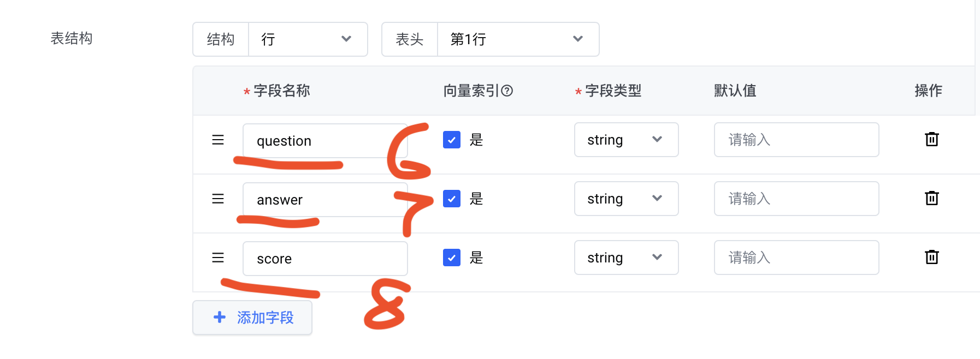Screen dimensions: 980x359
Task: Toggle vector index checkbox for answer
Action: pos(452,199)
